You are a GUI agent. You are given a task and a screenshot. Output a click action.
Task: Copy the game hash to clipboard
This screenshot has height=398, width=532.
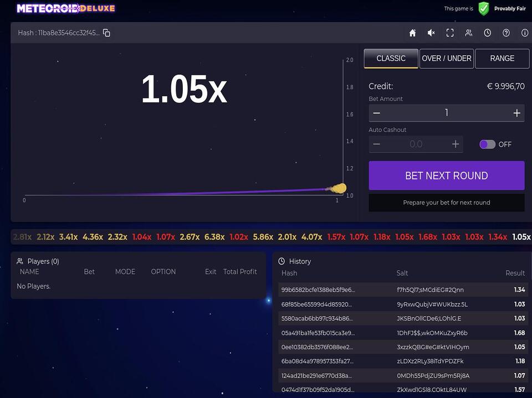point(106,33)
